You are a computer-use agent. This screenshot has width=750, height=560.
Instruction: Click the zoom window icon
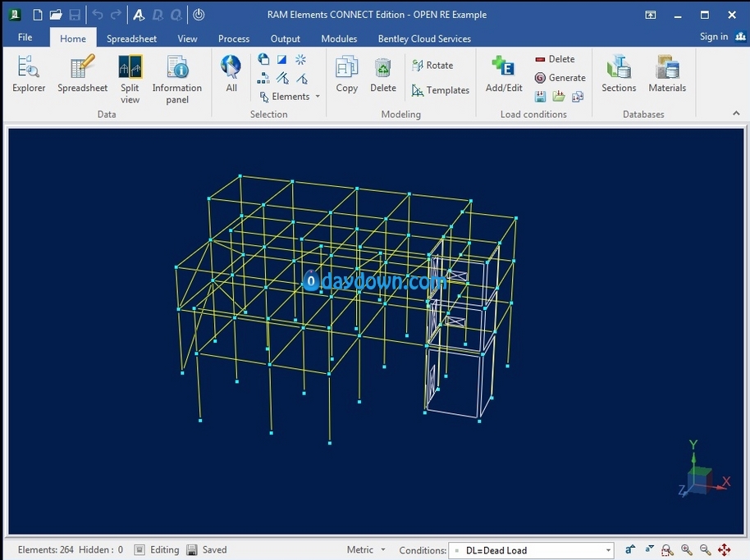(x=667, y=550)
